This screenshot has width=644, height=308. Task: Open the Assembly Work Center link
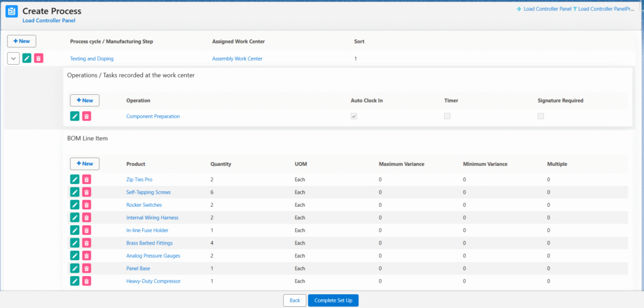[237, 58]
